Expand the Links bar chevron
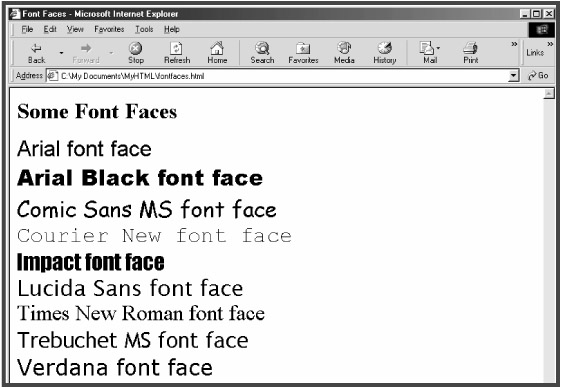 point(550,44)
